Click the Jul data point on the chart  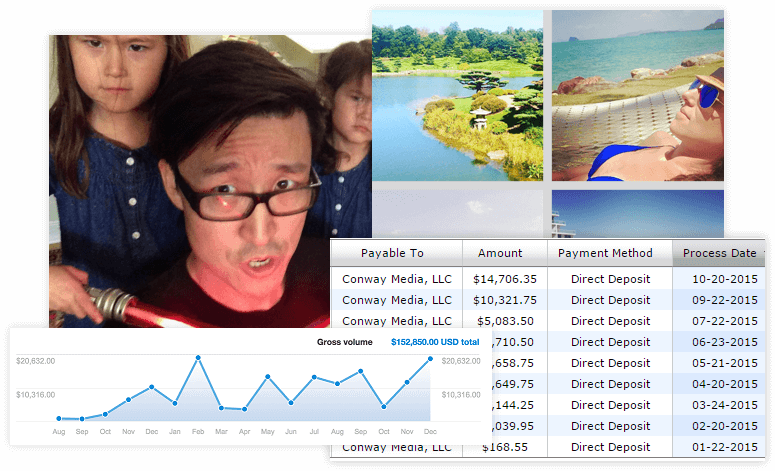click(314, 377)
